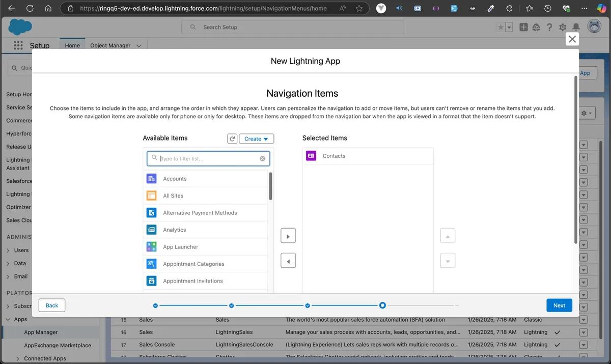The height and width of the screenshot is (364, 611).
Task: Open App Manager in sidebar
Action: (41, 332)
